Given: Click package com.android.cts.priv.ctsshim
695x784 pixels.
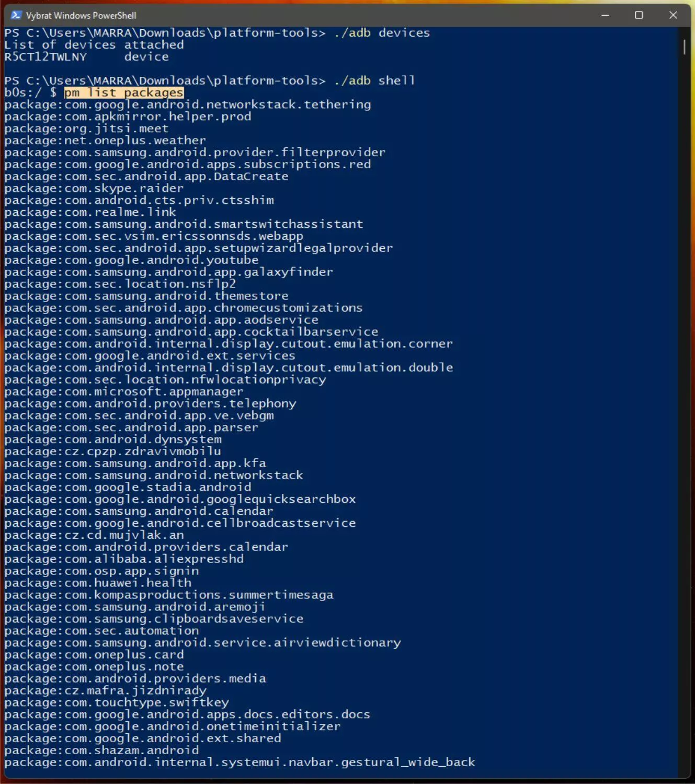Looking at the screenshot, I should (x=139, y=200).
